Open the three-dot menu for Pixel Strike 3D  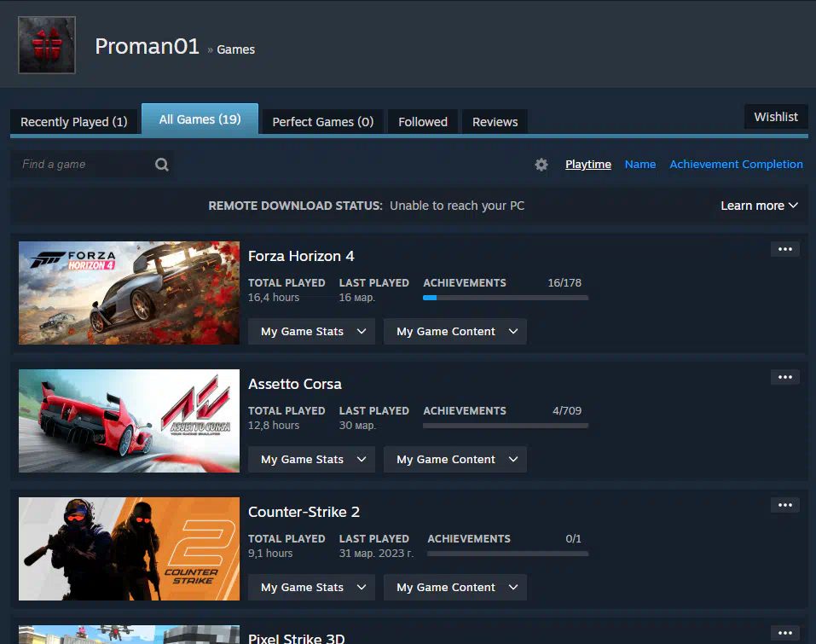click(x=784, y=633)
